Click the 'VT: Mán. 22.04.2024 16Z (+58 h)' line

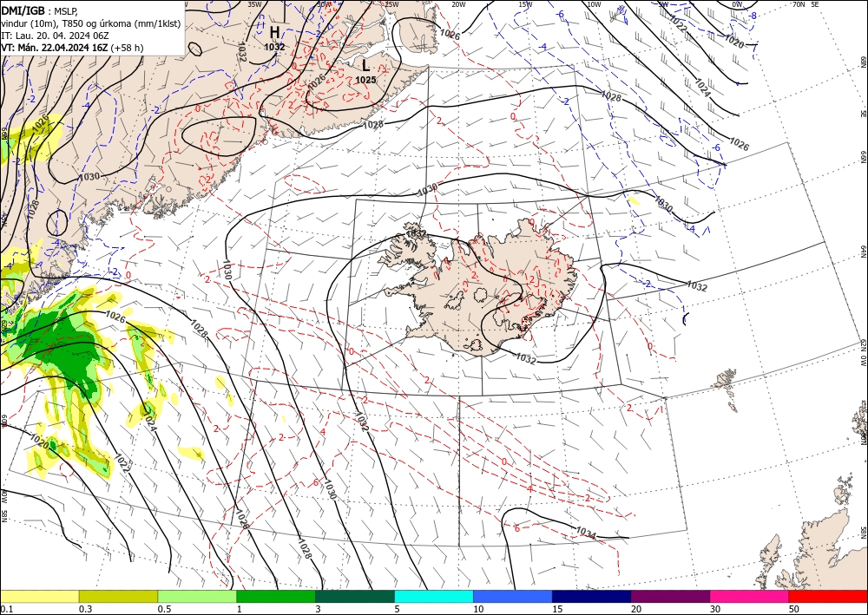pos(72,48)
